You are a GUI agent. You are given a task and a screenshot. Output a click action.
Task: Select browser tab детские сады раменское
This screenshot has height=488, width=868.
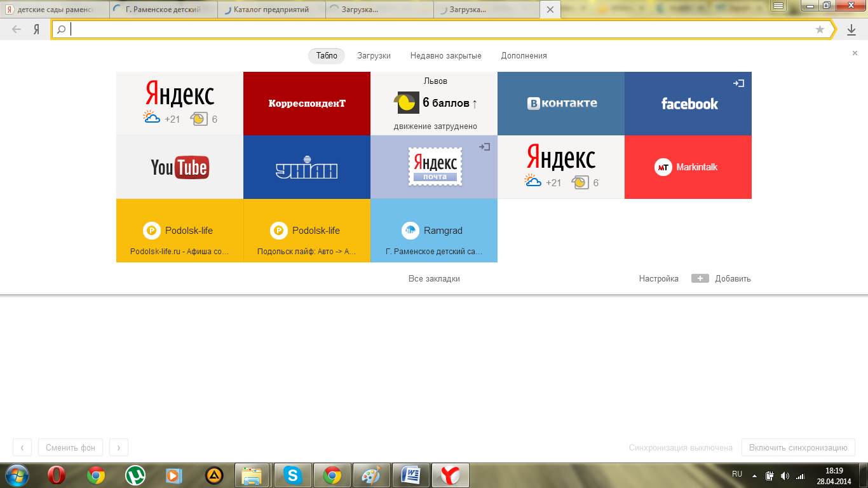tap(55, 10)
